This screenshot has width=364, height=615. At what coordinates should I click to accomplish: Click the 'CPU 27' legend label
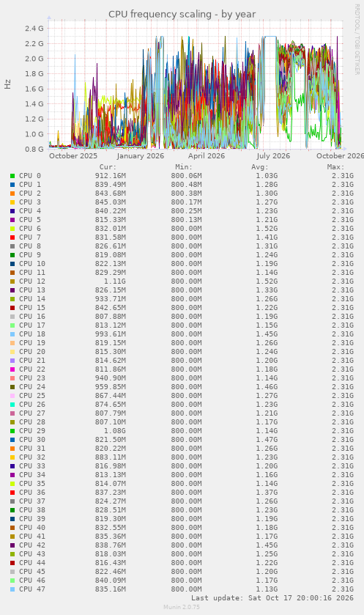click(x=32, y=413)
